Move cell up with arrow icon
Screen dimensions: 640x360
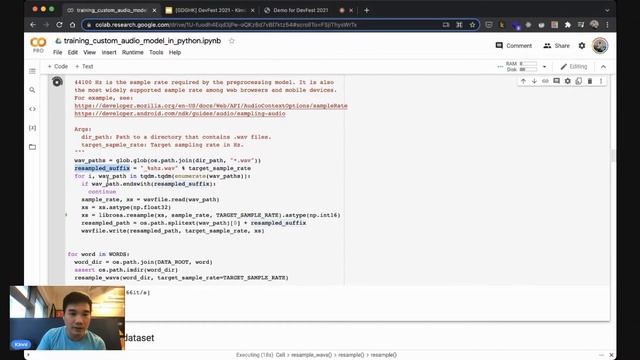pos(523,81)
